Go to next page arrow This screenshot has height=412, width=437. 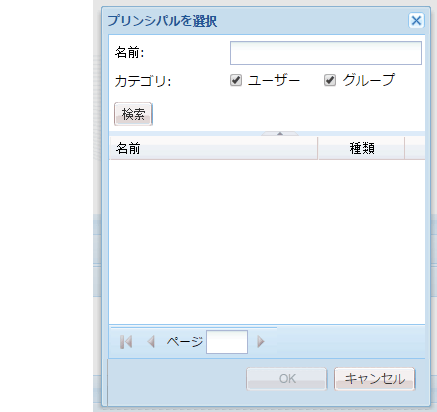tap(261, 342)
